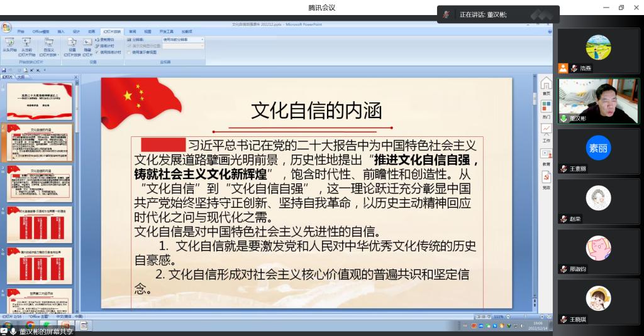
Task: Start slideshow from beginning (从头开始)
Action: click(9, 45)
